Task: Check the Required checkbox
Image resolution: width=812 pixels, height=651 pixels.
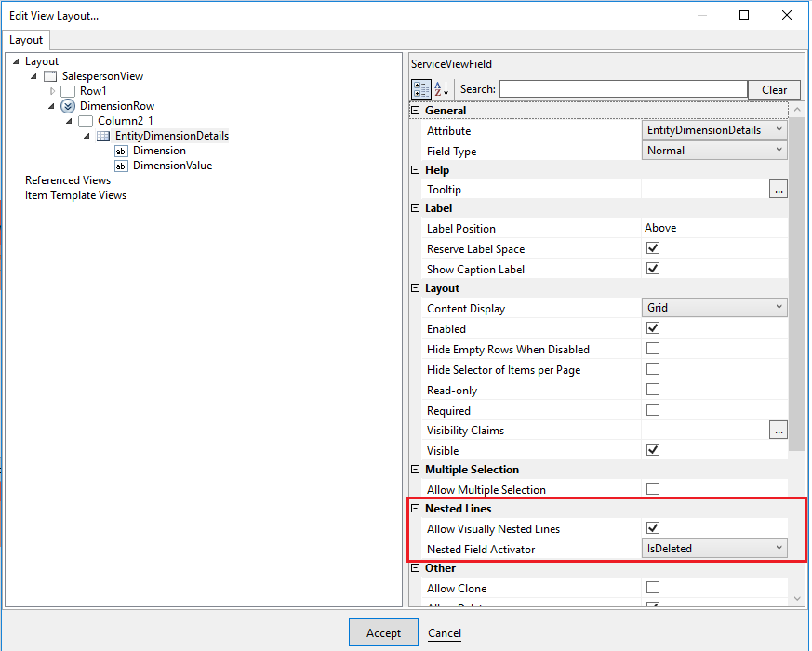Action: 653,409
